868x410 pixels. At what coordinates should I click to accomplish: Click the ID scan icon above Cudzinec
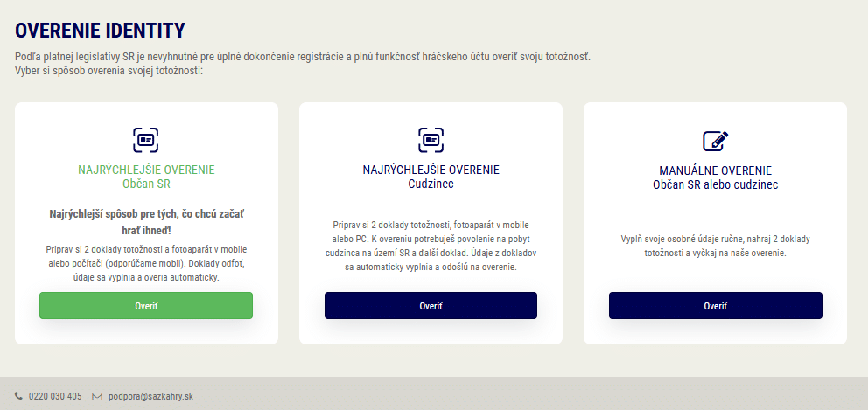point(430,140)
